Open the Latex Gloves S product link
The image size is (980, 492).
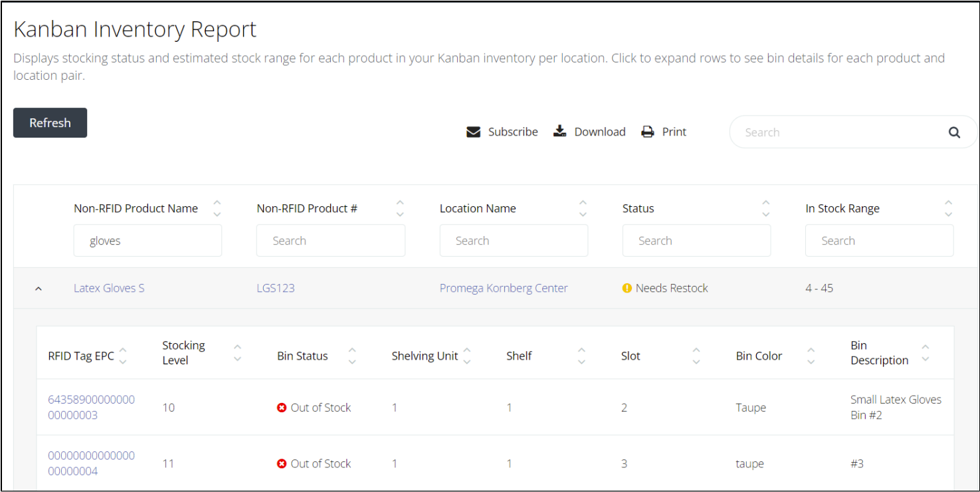click(x=109, y=288)
